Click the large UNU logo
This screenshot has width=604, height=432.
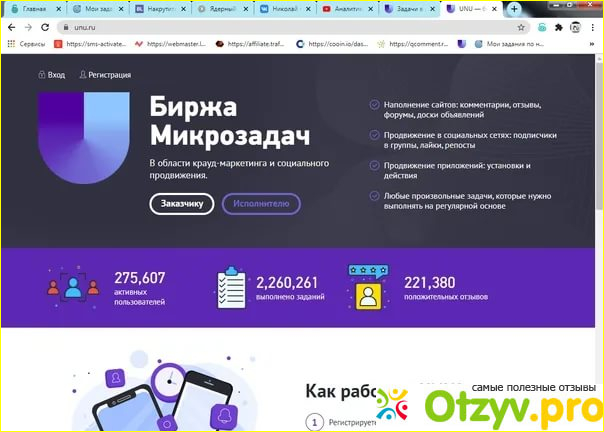pyautogui.click(x=84, y=138)
